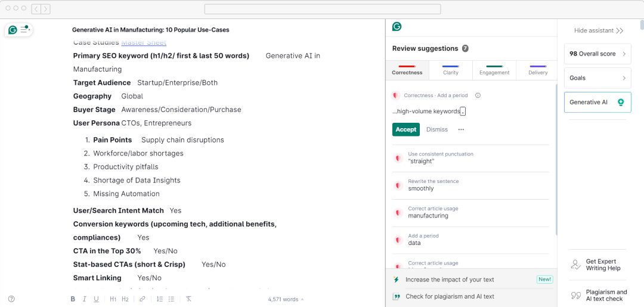The height and width of the screenshot is (307, 644).
Task: Open the help question mark icon
Action: [11, 299]
